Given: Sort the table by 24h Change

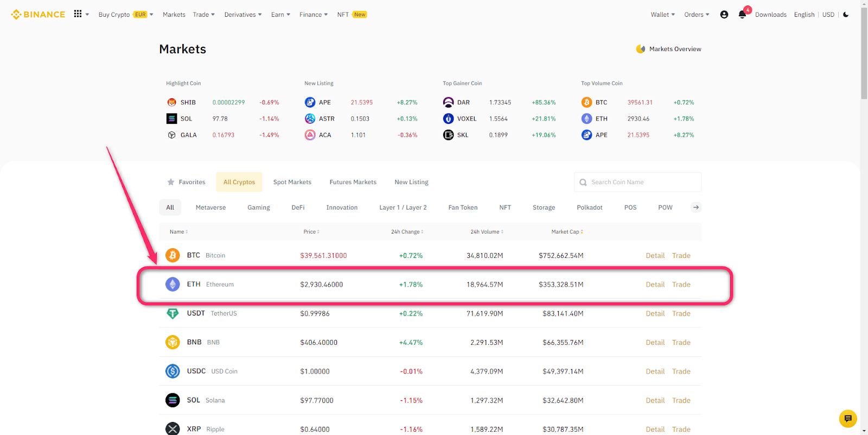Looking at the screenshot, I should [x=407, y=232].
